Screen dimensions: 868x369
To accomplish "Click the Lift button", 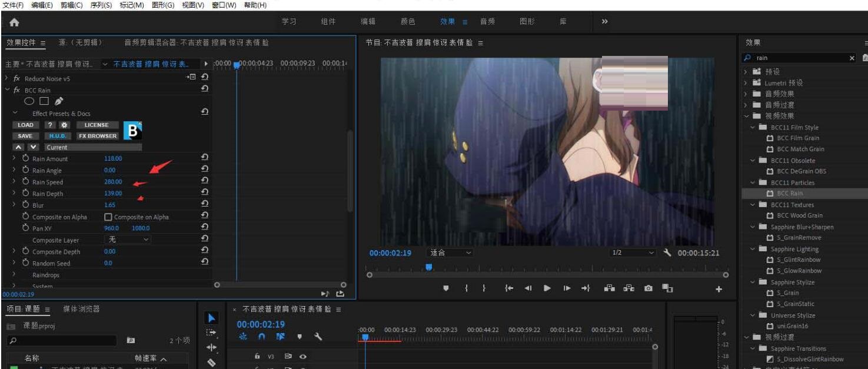I will click(x=610, y=288).
